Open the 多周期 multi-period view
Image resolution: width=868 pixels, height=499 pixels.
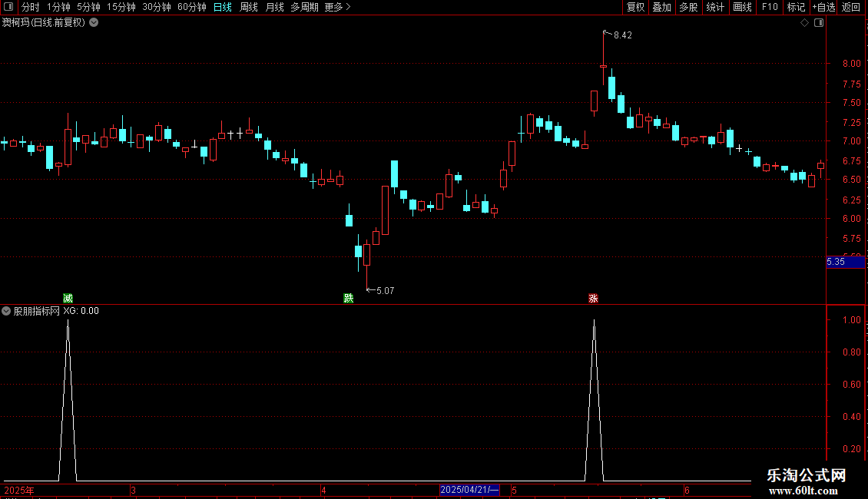tap(304, 7)
